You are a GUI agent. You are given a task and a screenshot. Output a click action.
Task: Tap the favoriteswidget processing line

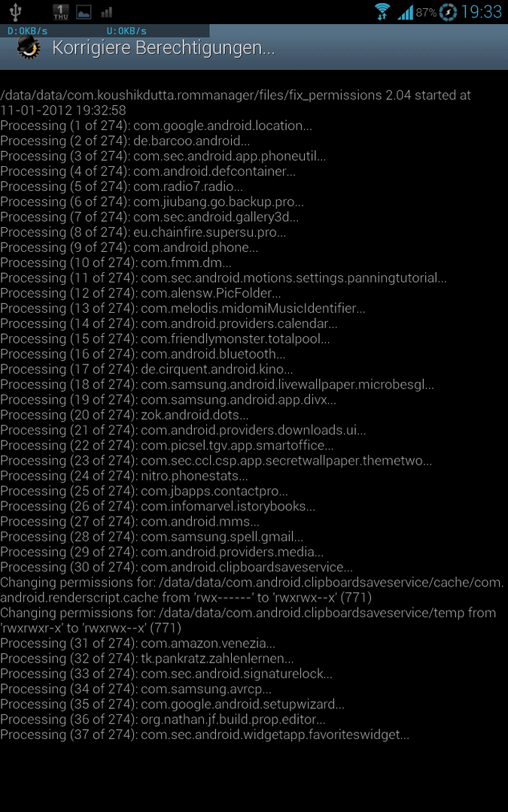click(x=205, y=735)
